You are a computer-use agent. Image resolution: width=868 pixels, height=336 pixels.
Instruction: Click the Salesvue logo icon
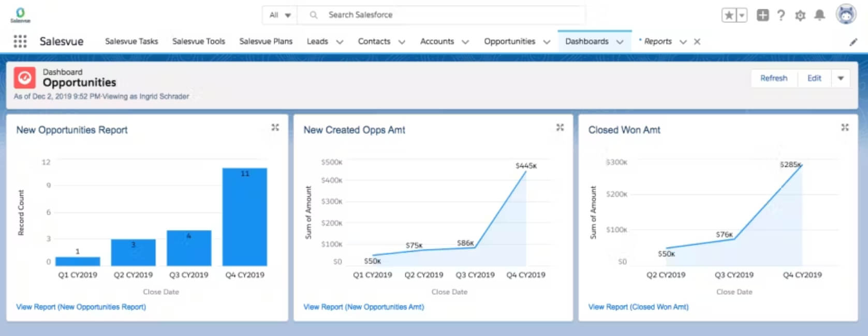coord(20,14)
